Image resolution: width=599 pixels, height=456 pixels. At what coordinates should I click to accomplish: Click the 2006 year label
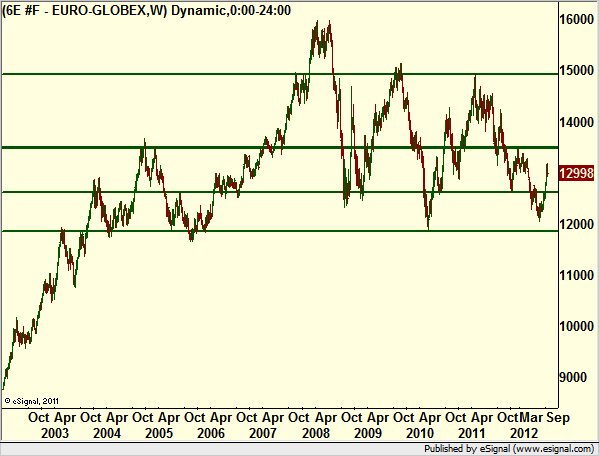(211, 433)
